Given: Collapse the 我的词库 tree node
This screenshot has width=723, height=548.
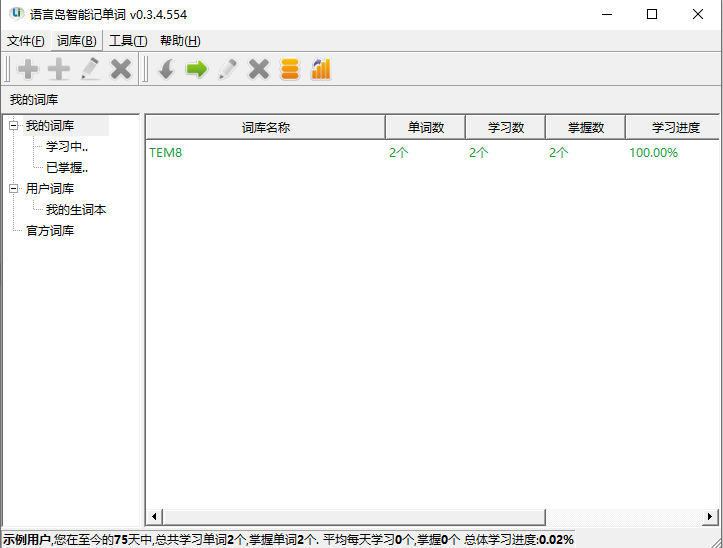Looking at the screenshot, I should (14, 125).
